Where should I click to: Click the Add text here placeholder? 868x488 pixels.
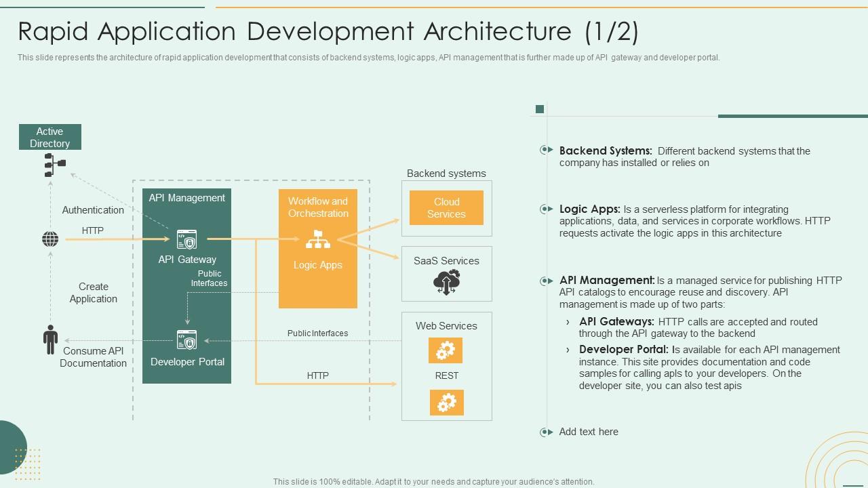[589, 432]
